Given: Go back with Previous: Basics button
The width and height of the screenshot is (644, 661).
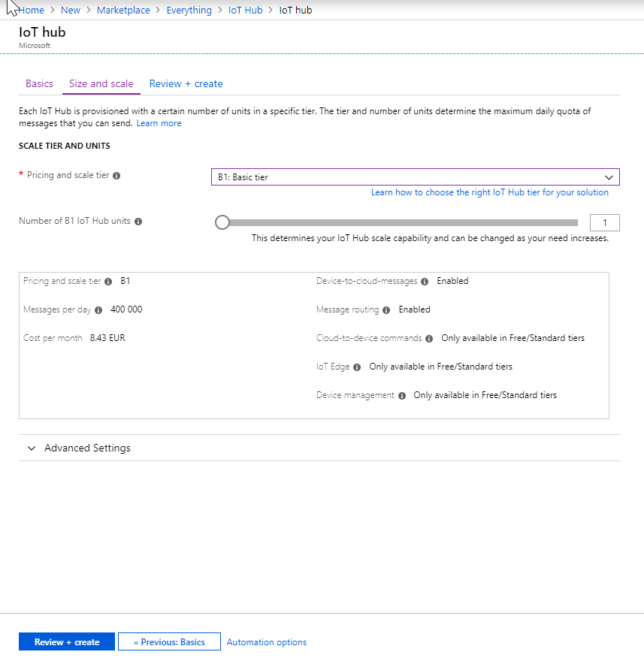Looking at the screenshot, I should point(169,642).
